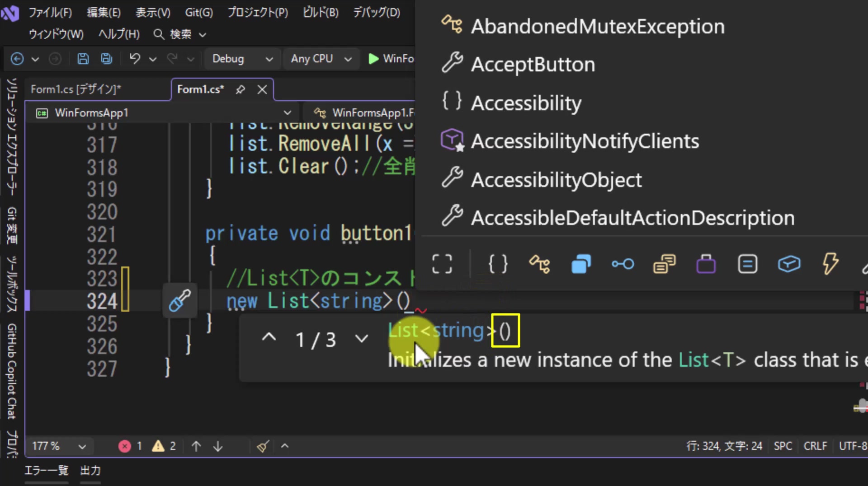Viewport: 868px width, 486px height.
Task: Open the デバッグ(D) menu
Action: tap(377, 12)
